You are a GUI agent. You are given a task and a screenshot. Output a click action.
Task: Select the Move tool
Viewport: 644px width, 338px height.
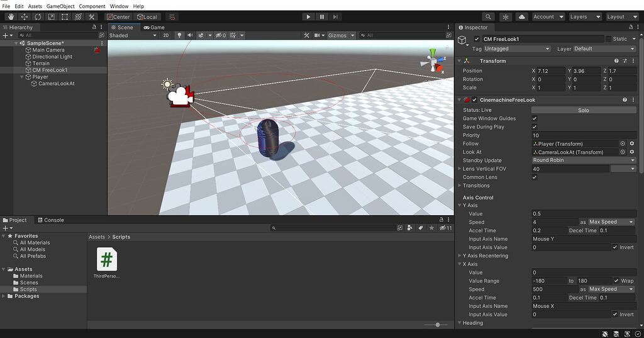tap(25, 17)
